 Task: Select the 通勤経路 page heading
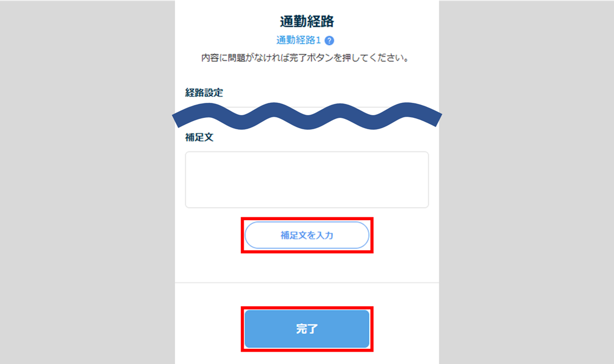point(306,22)
